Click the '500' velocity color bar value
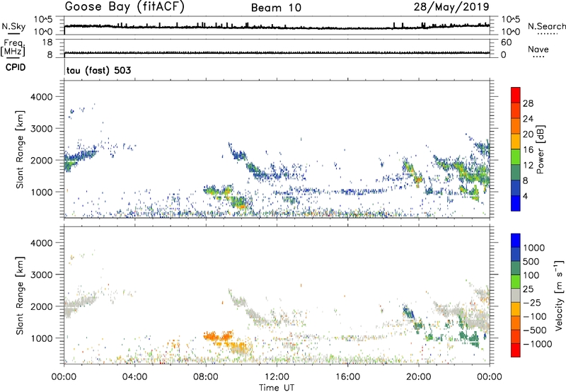Viewport: 566px width, 392px height. coord(531,261)
